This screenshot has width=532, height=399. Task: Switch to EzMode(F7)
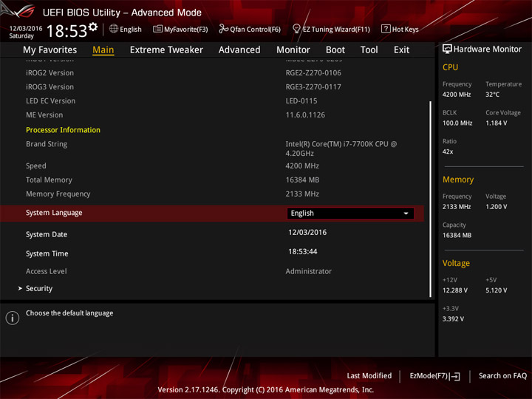click(x=434, y=376)
